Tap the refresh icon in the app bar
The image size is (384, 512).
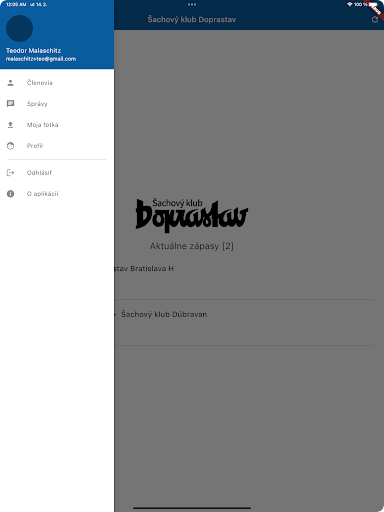click(375, 19)
